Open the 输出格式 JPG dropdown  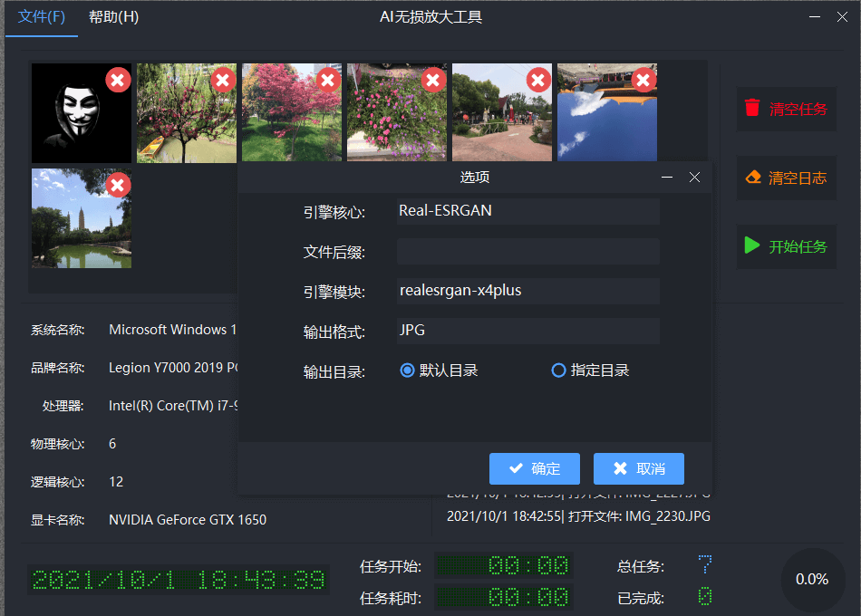point(528,331)
